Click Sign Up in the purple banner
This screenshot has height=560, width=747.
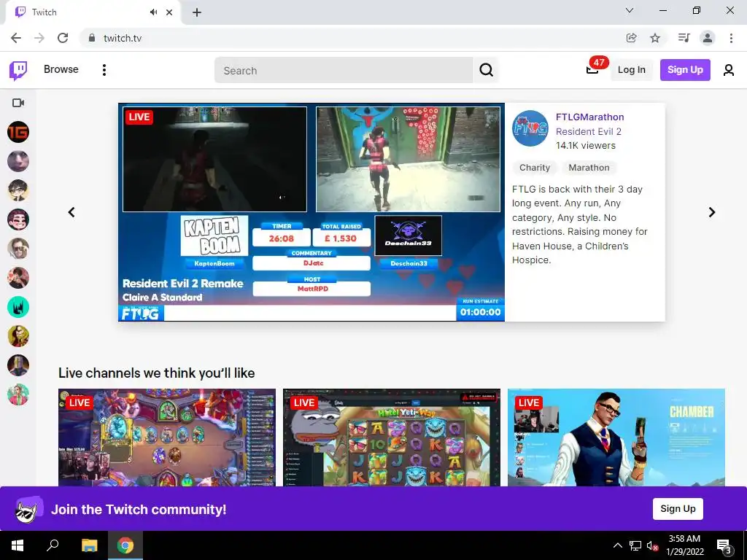[678, 508]
